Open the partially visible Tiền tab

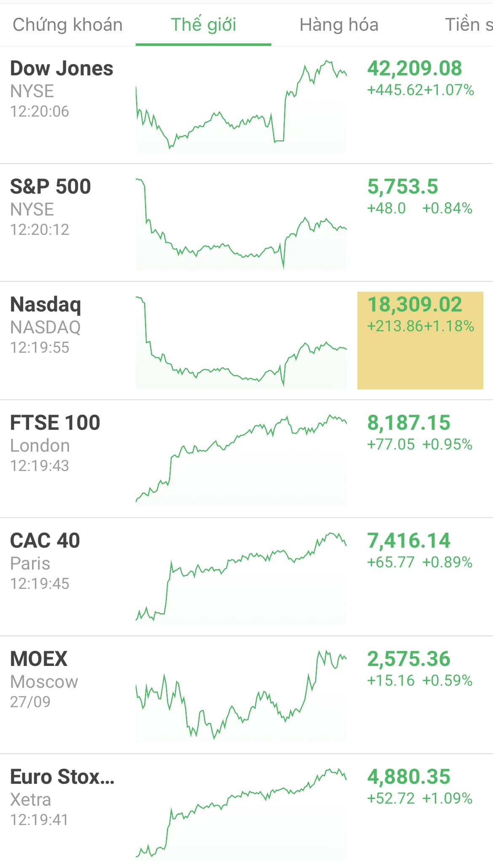click(x=468, y=25)
